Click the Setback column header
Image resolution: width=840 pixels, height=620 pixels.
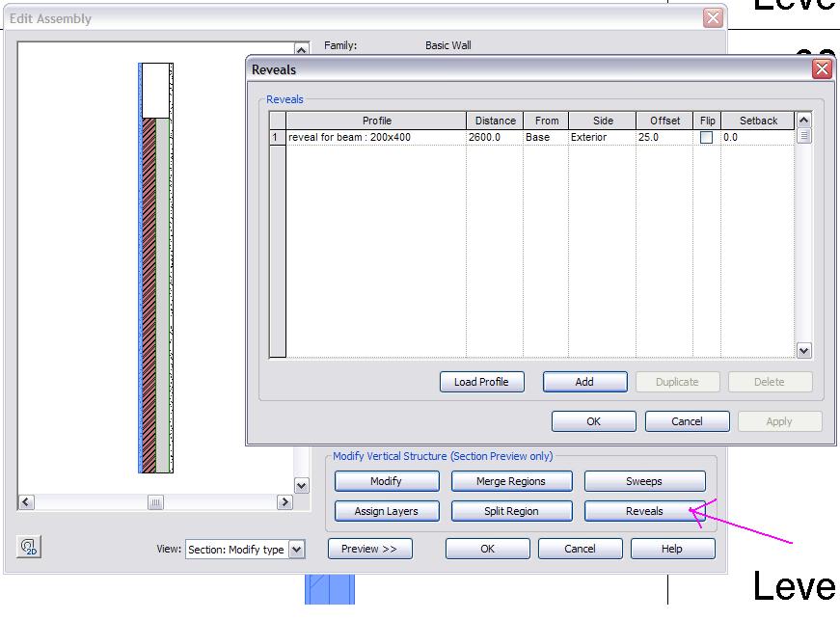coord(758,121)
